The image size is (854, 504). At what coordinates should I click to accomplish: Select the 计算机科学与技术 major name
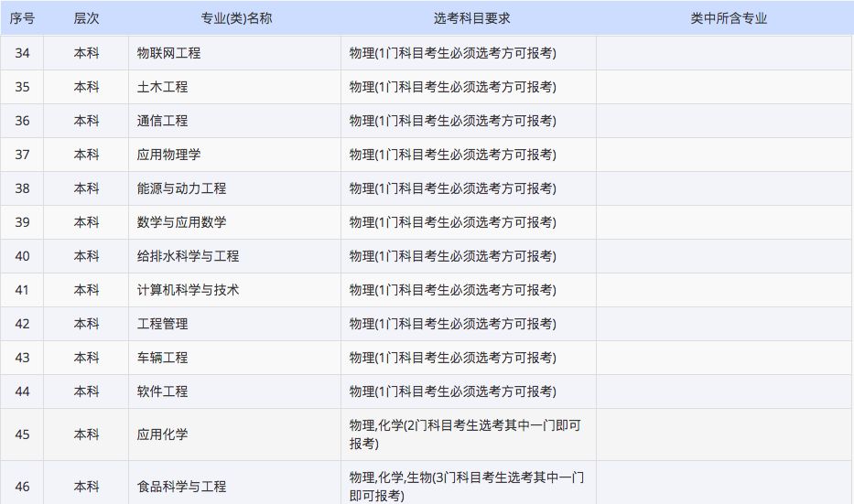pos(188,290)
